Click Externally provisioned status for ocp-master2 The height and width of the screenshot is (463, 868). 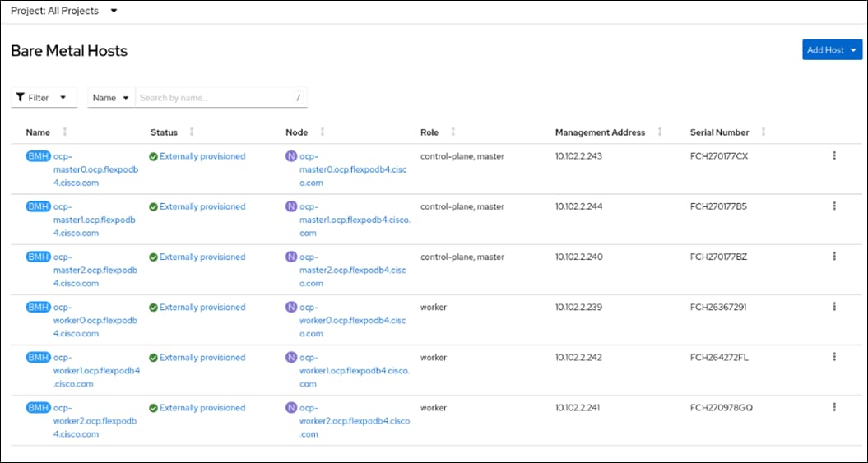202,257
